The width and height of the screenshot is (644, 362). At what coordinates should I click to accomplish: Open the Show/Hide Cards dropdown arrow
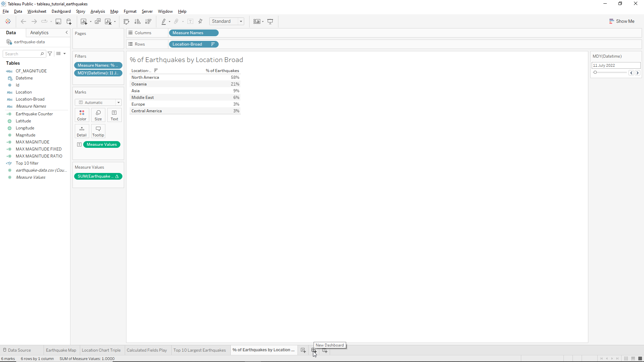click(x=263, y=22)
